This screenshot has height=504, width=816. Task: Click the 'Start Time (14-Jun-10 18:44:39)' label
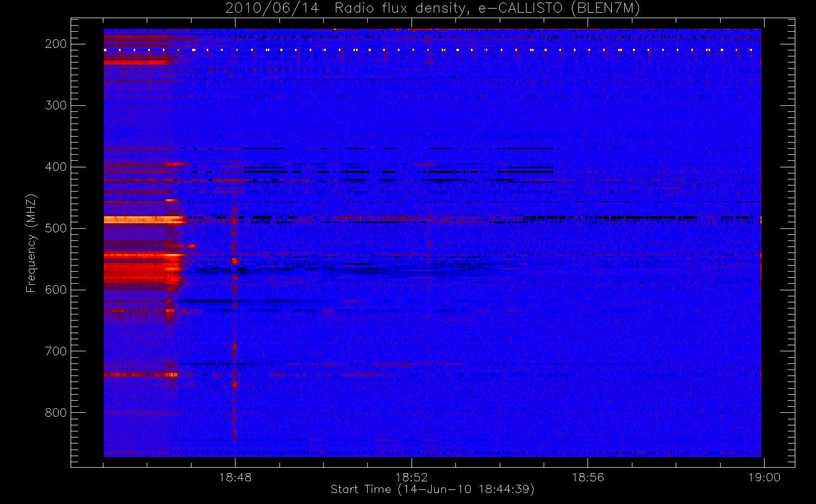(432, 489)
